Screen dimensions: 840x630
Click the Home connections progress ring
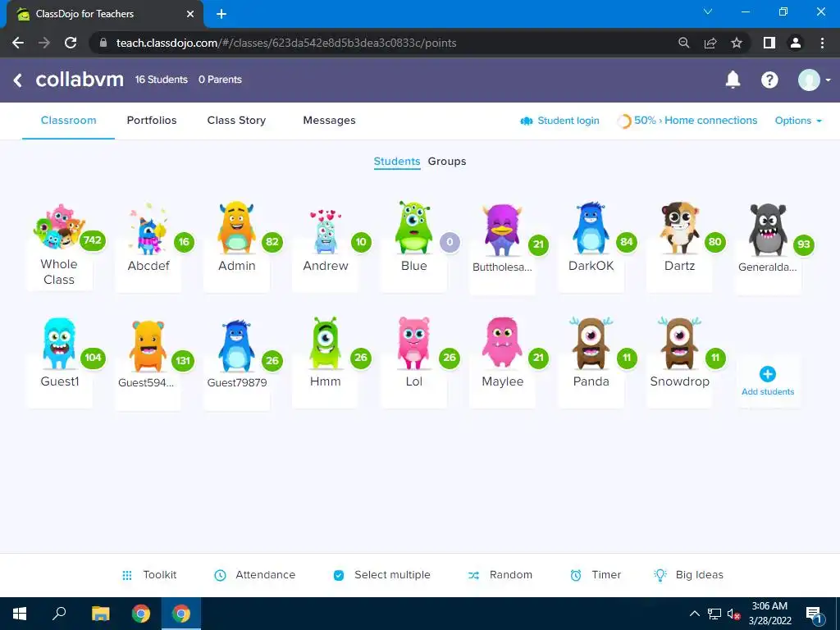click(623, 121)
